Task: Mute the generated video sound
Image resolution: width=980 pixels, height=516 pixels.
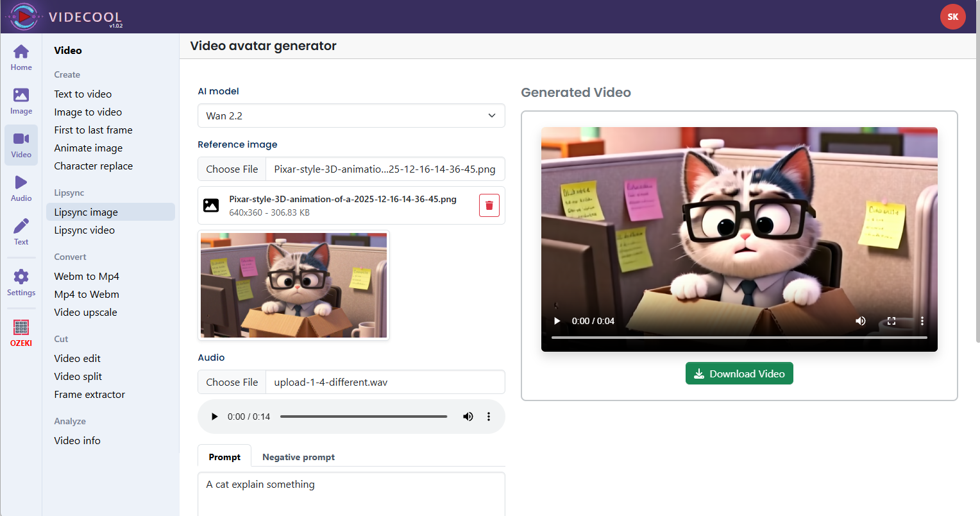Action: point(860,321)
